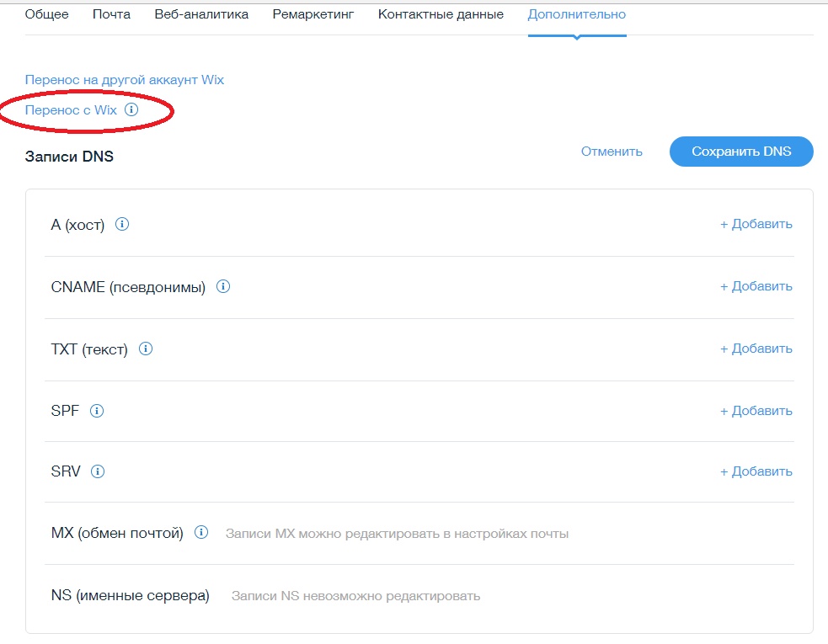Go to Контактные данные tab
Image resolution: width=828 pixels, height=644 pixels.
click(441, 14)
